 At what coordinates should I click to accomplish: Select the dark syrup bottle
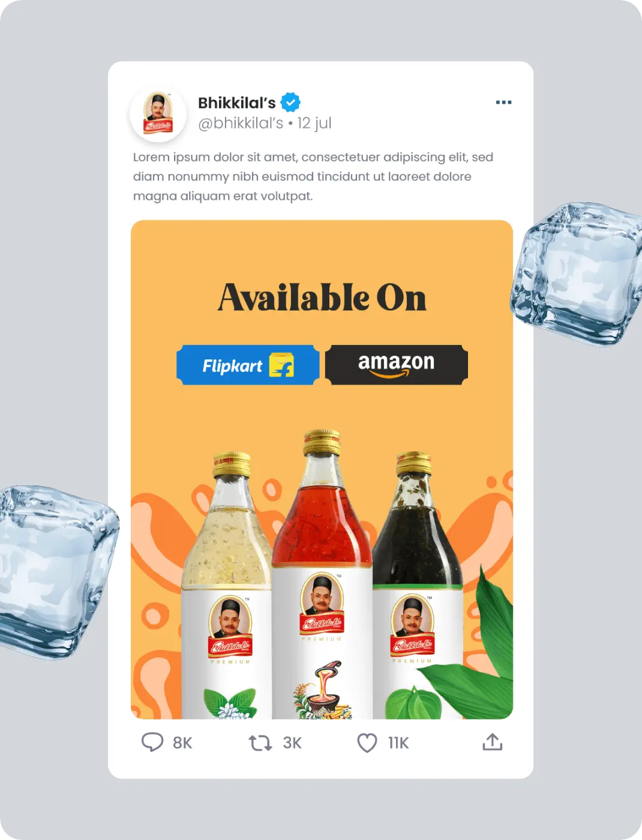point(418,586)
